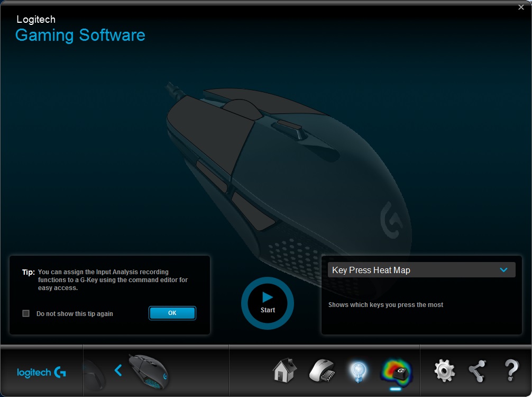Expand the Key Press Heat Map dropdown
532x397 pixels.
421,270
